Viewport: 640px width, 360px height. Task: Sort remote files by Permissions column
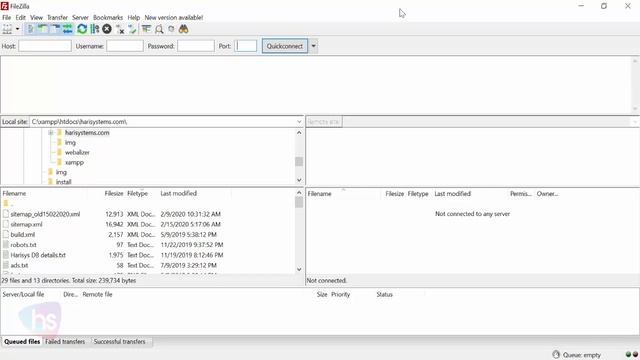521,194
